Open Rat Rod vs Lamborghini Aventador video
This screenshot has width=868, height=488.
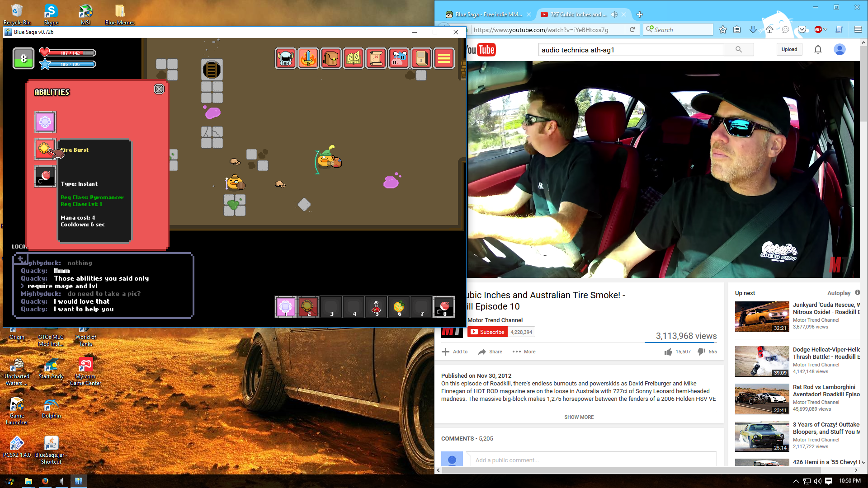(x=762, y=399)
